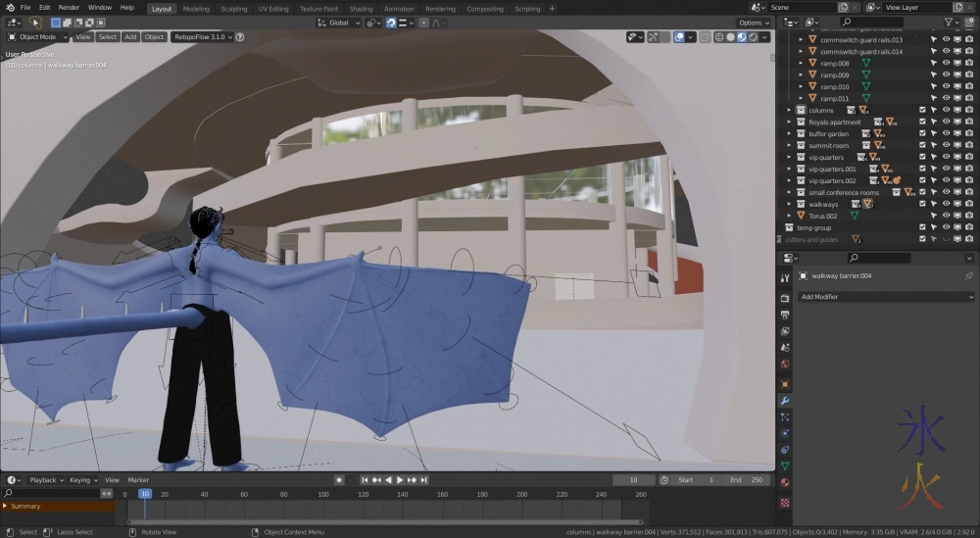Click the Select button in viewport header

click(x=108, y=37)
